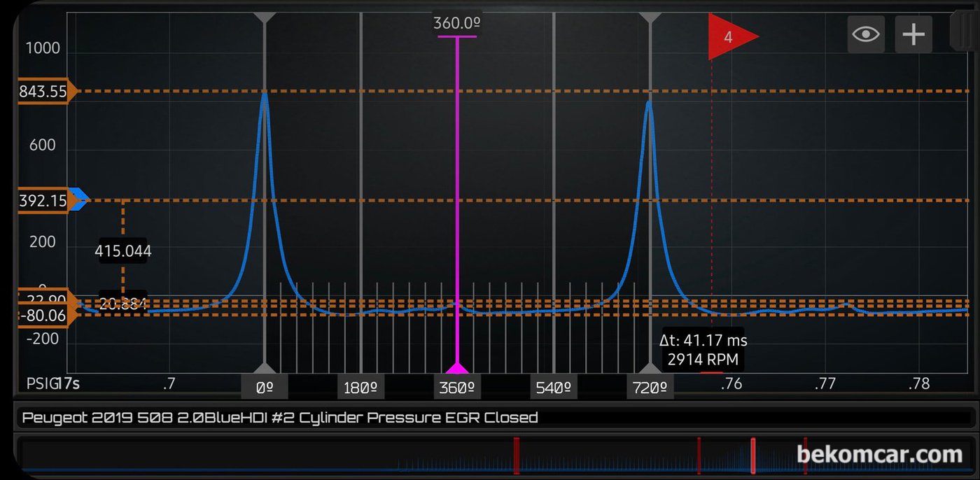The image size is (980, 480).
Task: Select the top triangle handle of 720º cursor
Action: pos(650,17)
